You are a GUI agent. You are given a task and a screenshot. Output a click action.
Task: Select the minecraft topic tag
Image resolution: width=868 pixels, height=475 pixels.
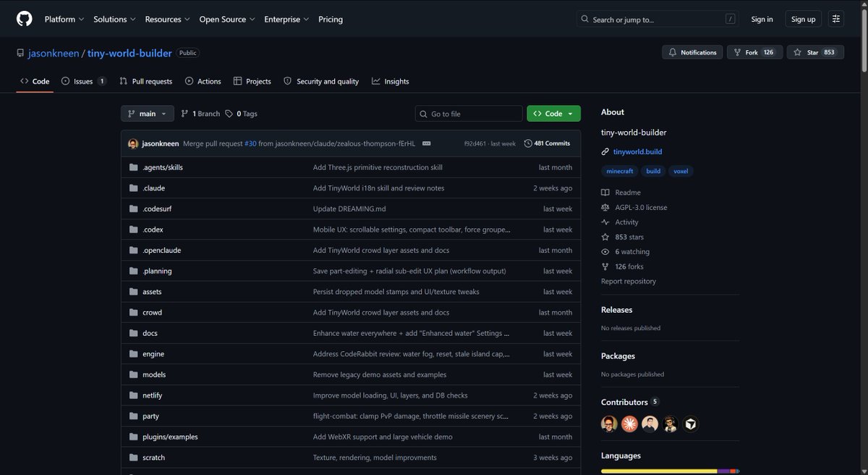click(x=620, y=171)
